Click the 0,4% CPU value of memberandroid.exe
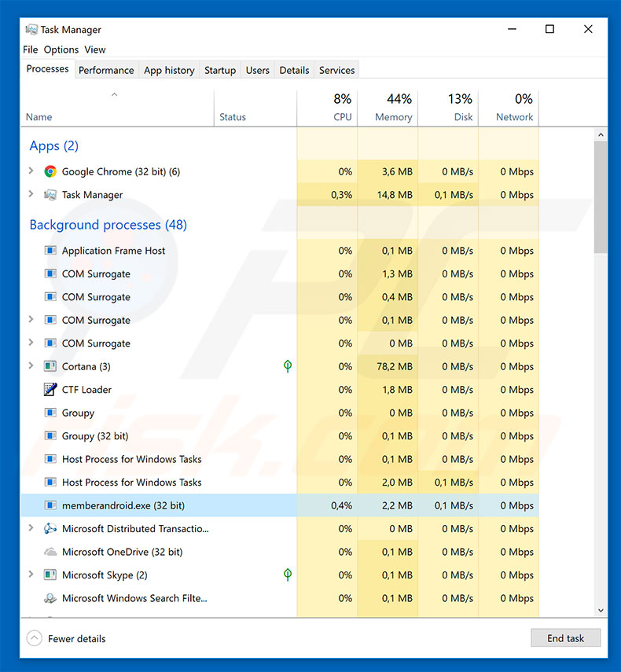This screenshot has width=621, height=672. 342,505
